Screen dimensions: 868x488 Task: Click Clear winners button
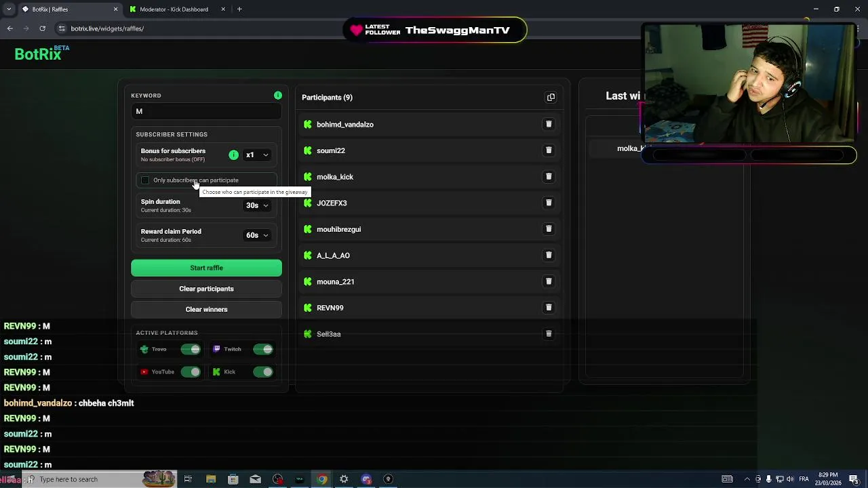click(206, 310)
